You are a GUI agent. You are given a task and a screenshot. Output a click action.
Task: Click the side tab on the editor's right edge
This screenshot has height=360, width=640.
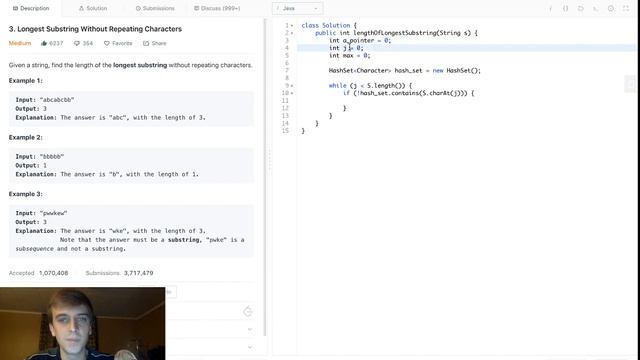point(630,84)
